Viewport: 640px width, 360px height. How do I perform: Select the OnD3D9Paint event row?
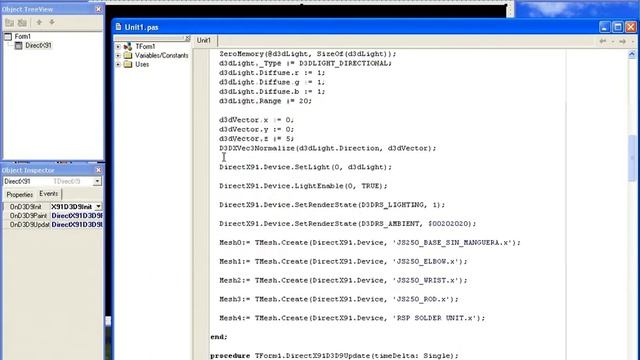tap(52, 216)
